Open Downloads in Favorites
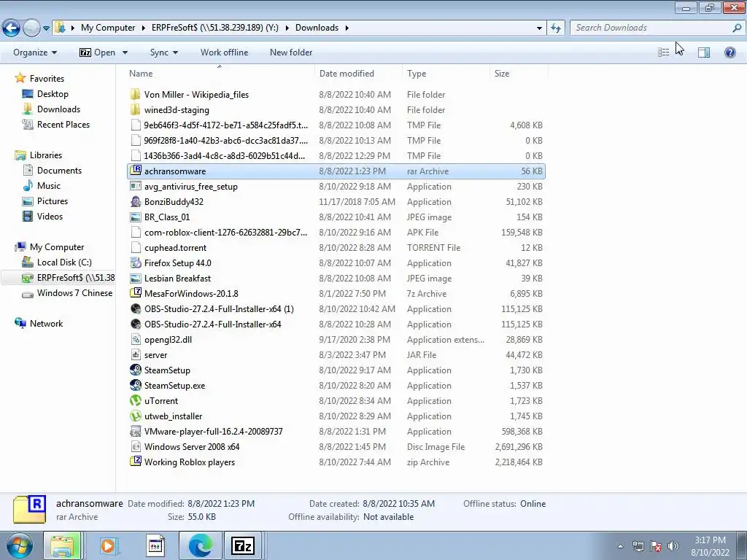This screenshot has width=747, height=560. (x=58, y=109)
